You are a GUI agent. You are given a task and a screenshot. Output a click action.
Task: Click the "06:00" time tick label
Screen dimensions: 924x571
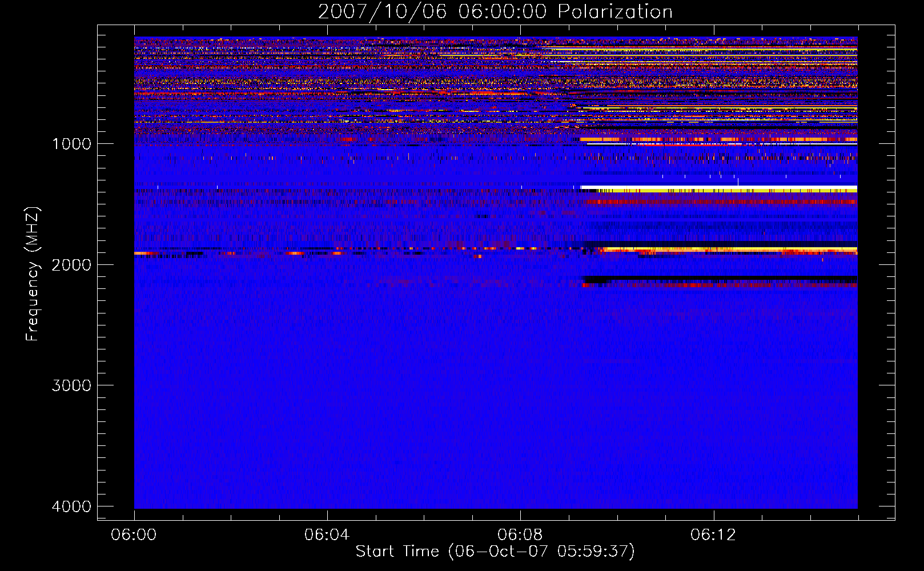point(134,535)
